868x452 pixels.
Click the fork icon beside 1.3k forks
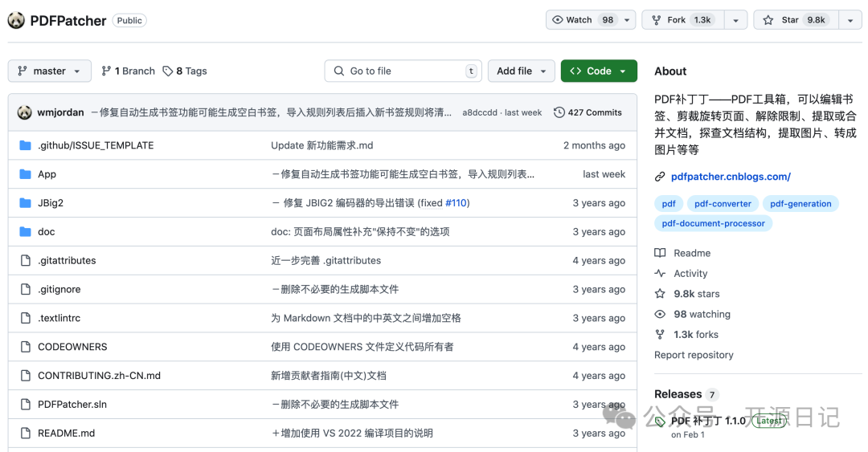click(x=660, y=335)
